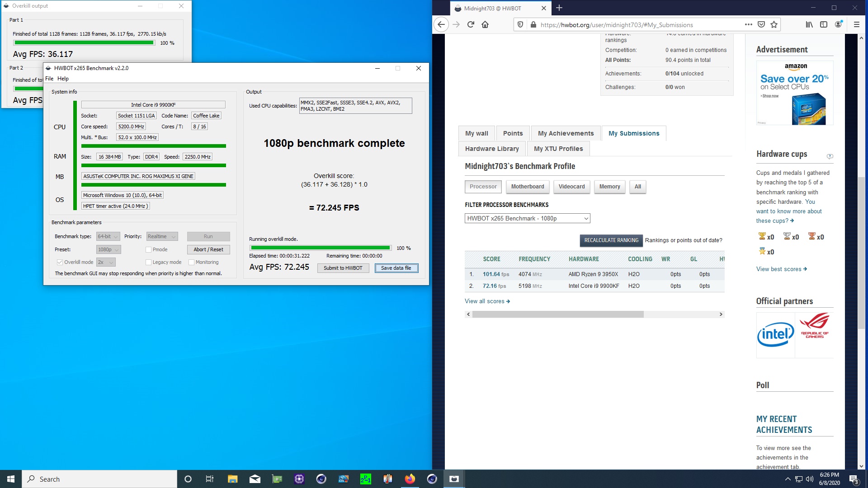The image size is (868, 488).
Task: Open the CPU-Z purple chip taskbar icon
Action: point(299,479)
